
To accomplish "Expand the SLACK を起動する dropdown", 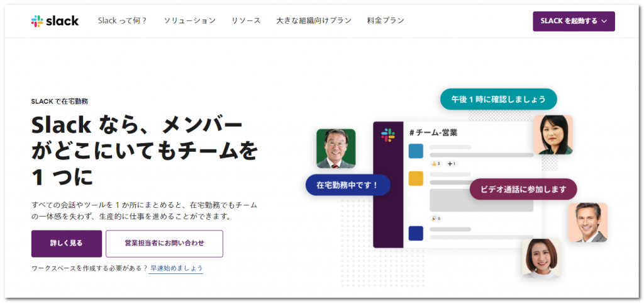I will click(x=573, y=21).
